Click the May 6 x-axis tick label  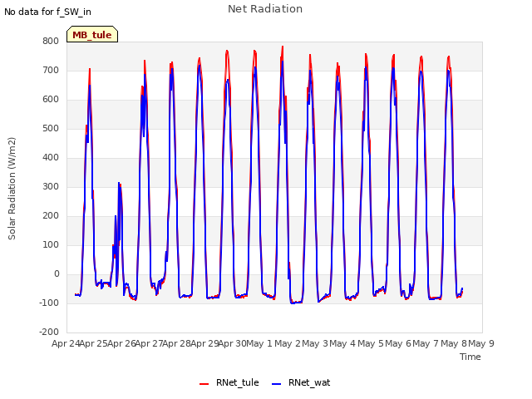[x=398, y=343]
